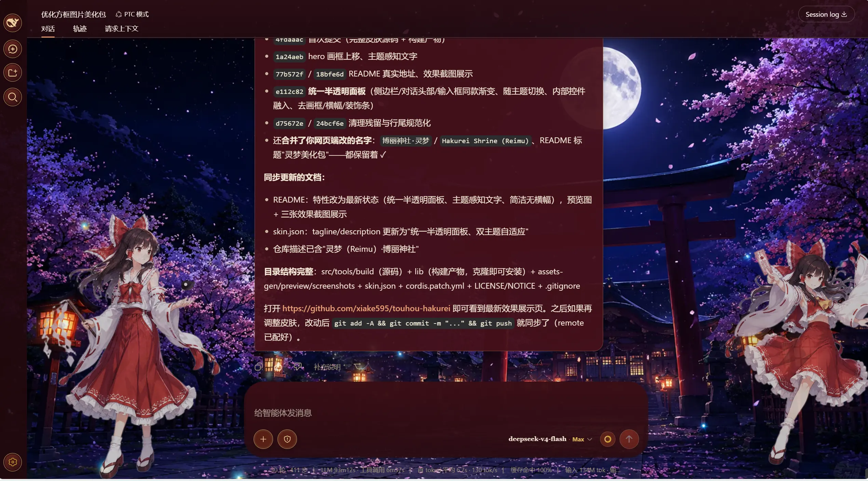Click the 18bfe6d commit hash
868x481 pixels.
click(329, 74)
